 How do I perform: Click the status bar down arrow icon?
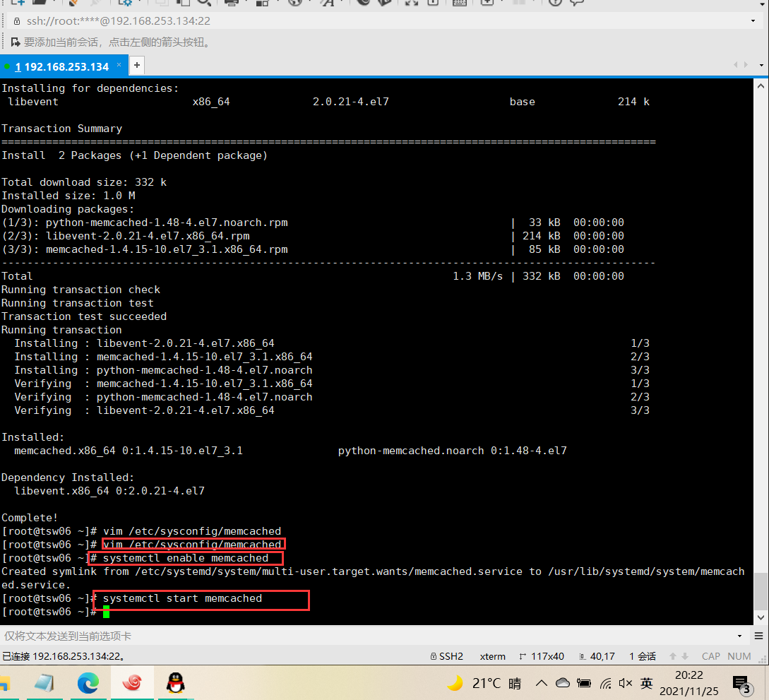(x=685, y=656)
